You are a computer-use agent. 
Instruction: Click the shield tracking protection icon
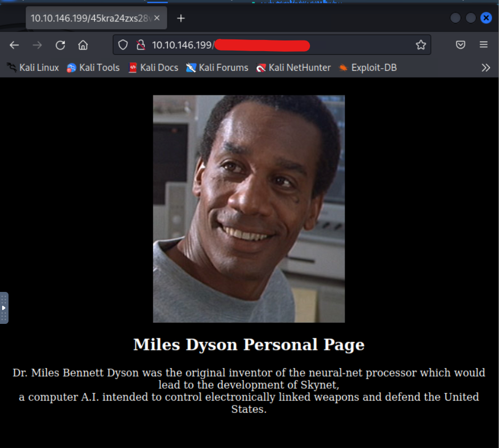[123, 45]
